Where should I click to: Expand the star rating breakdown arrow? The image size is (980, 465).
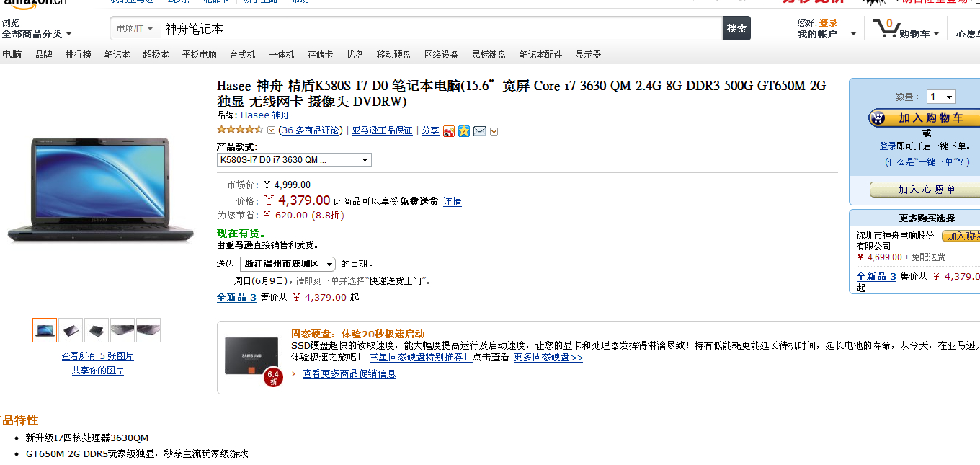tap(271, 130)
